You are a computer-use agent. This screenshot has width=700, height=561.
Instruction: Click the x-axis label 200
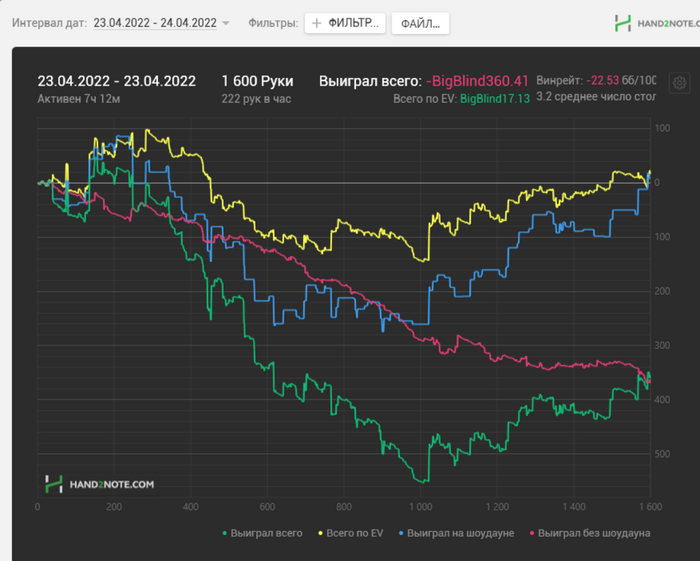click(x=114, y=507)
